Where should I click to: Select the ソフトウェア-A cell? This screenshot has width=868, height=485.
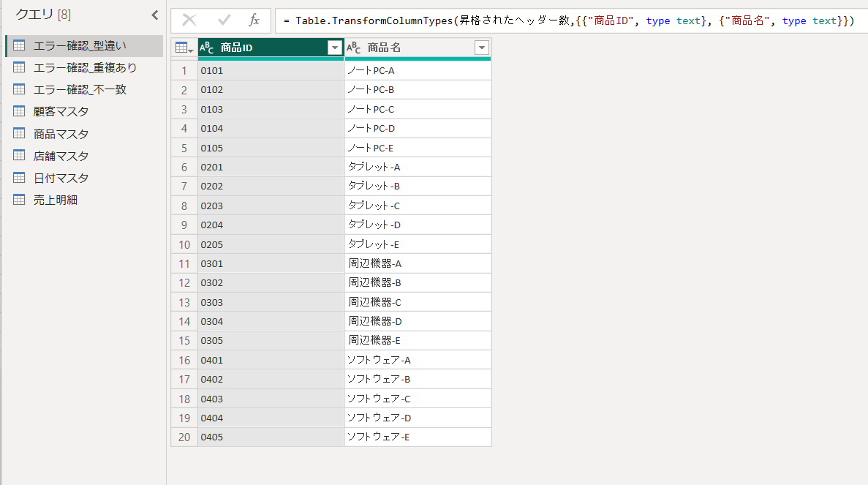[x=418, y=360]
